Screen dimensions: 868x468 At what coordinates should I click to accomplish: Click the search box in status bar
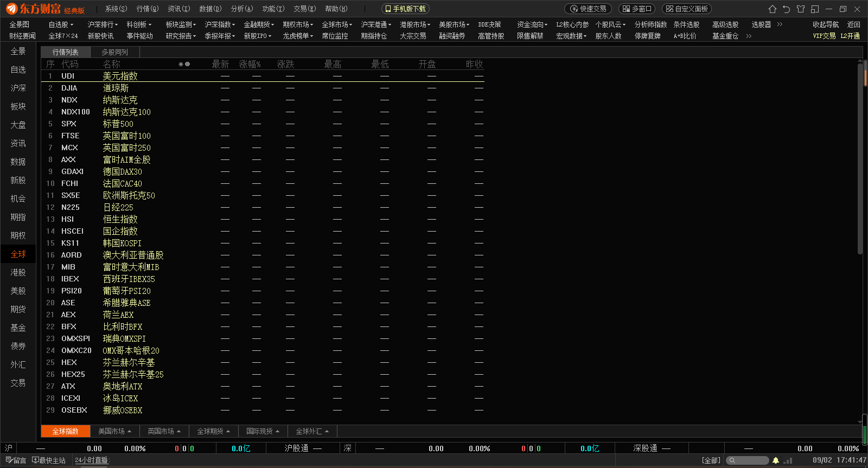click(x=749, y=460)
